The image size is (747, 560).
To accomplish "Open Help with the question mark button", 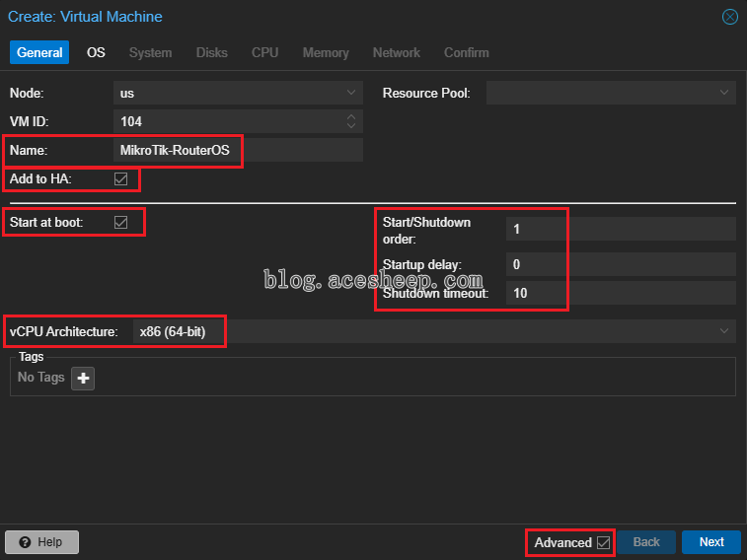I will (x=41, y=542).
